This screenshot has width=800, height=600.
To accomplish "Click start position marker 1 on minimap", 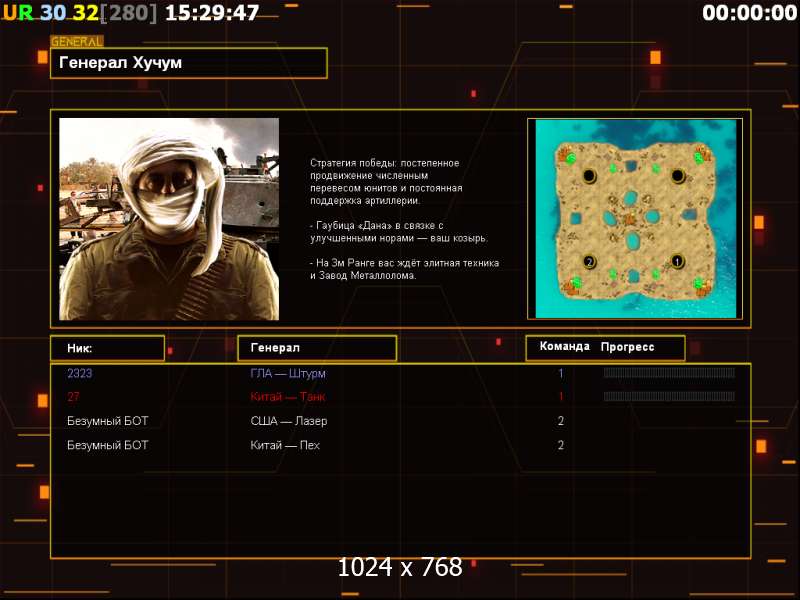I will tap(677, 261).
